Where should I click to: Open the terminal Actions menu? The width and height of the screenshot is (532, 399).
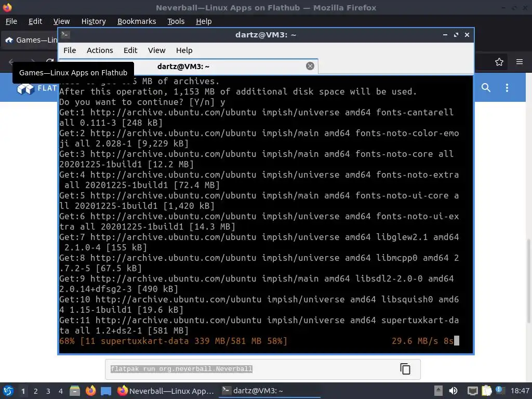[100, 50]
